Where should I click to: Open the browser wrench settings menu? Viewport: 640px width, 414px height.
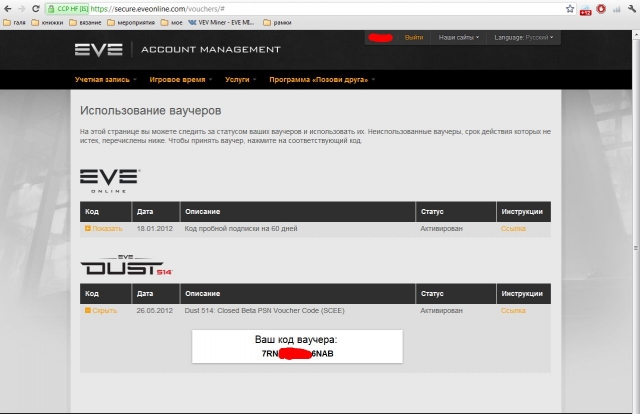pos(632,9)
